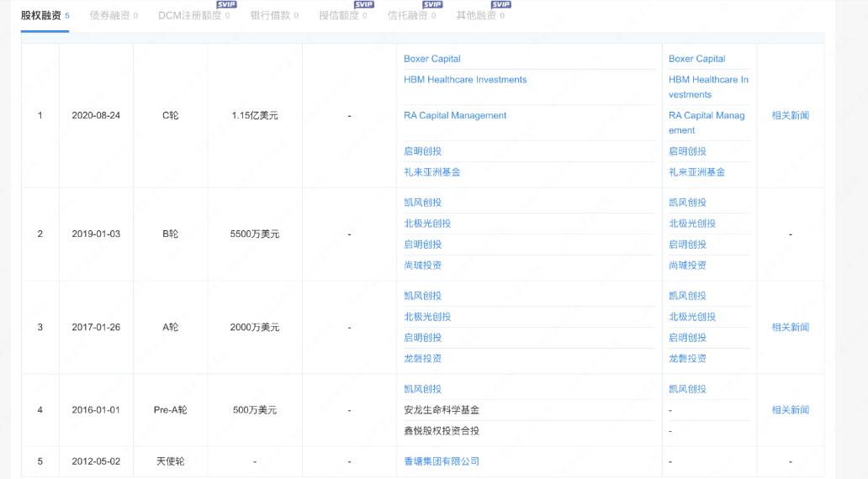Switch to the 银行借款 tab
This screenshot has width=868, height=479.
pyautogui.click(x=269, y=16)
